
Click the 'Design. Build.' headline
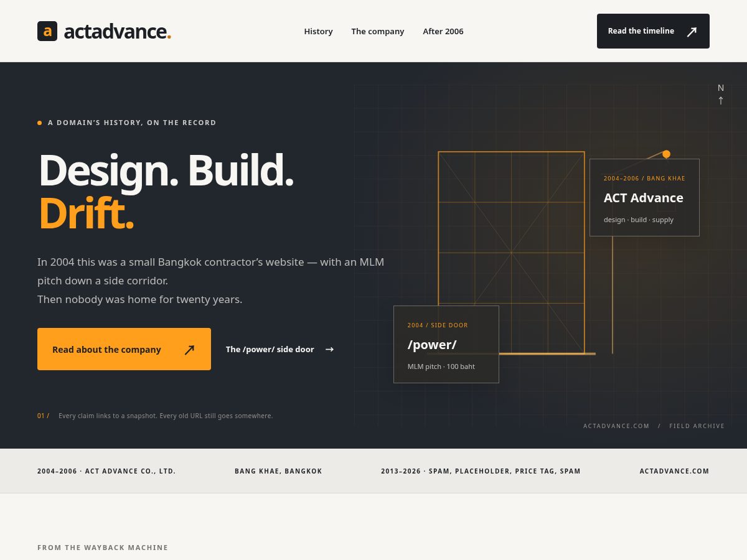pos(166,170)
